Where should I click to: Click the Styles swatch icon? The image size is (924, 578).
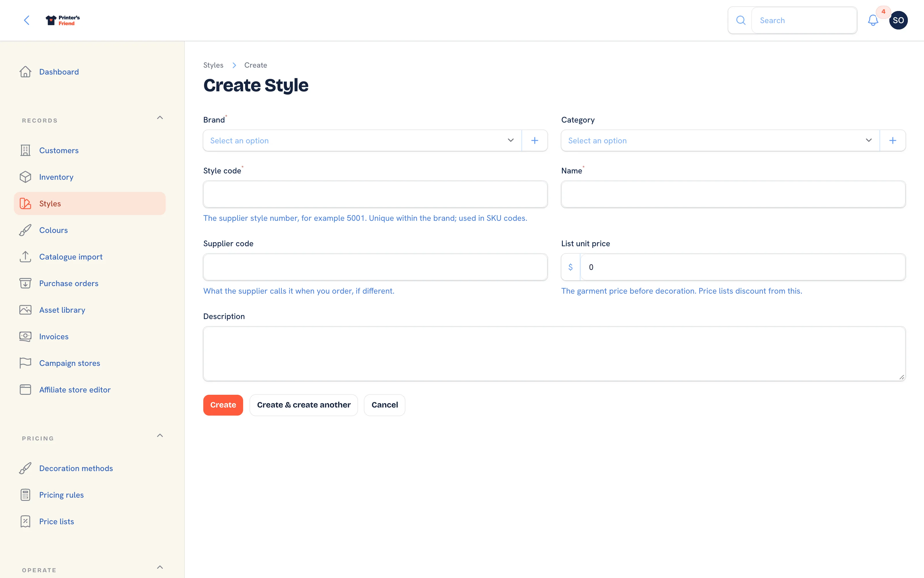tap(25, 203)
